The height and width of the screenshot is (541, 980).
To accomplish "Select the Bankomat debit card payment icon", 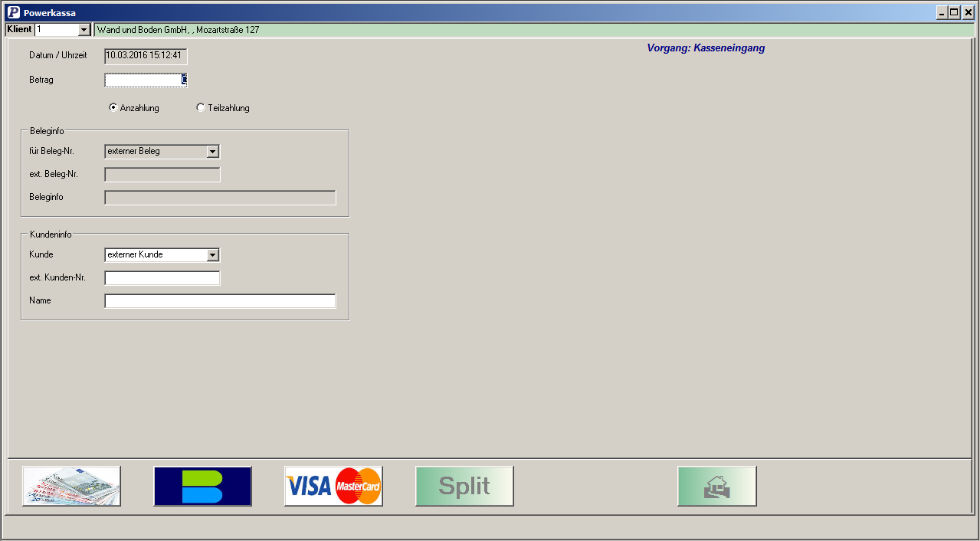I will coord(202,487).
